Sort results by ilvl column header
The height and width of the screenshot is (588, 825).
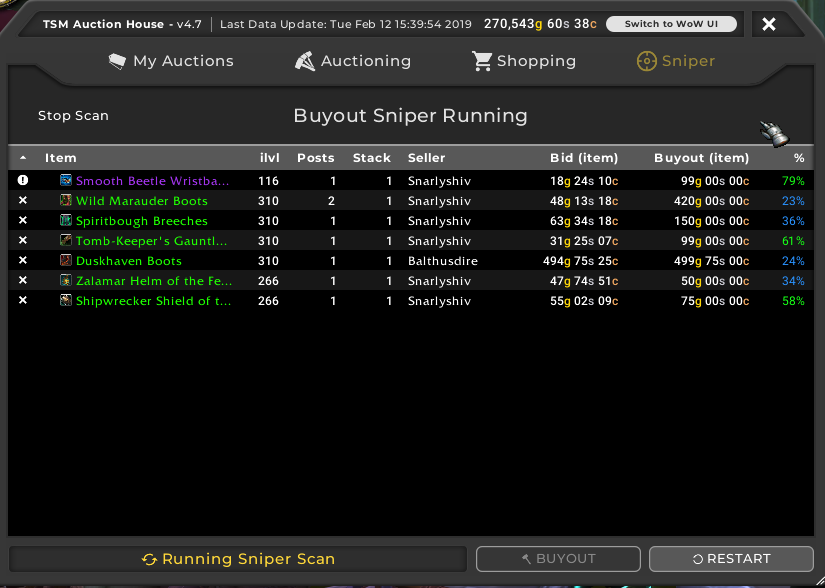pos(268,158)
